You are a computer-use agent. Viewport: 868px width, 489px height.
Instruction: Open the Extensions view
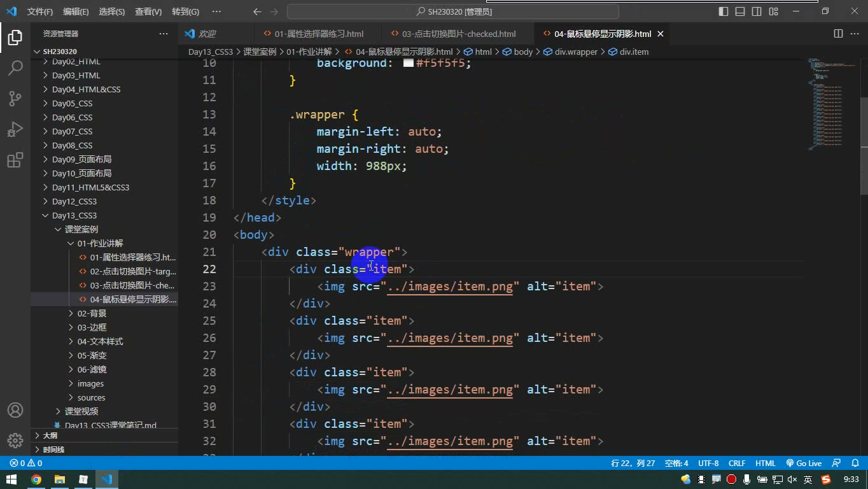[x=15, y=160]
